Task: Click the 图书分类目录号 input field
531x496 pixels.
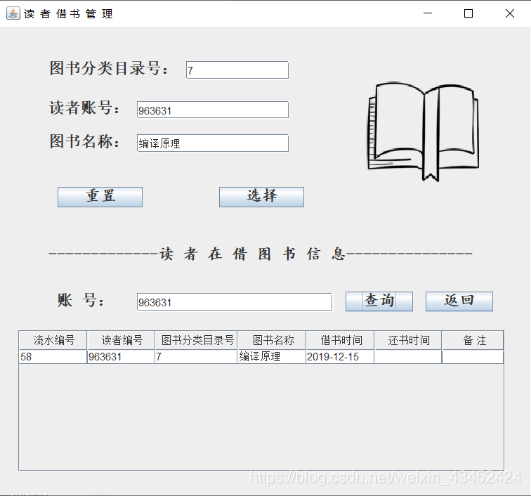Action: (237, 70)
